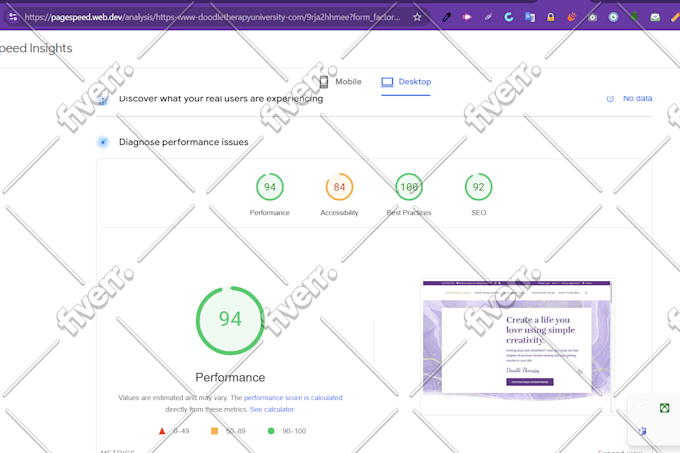Click the red triangle 0–49 legend
This screenshot has width=680, height=453.
click(173, 431)
